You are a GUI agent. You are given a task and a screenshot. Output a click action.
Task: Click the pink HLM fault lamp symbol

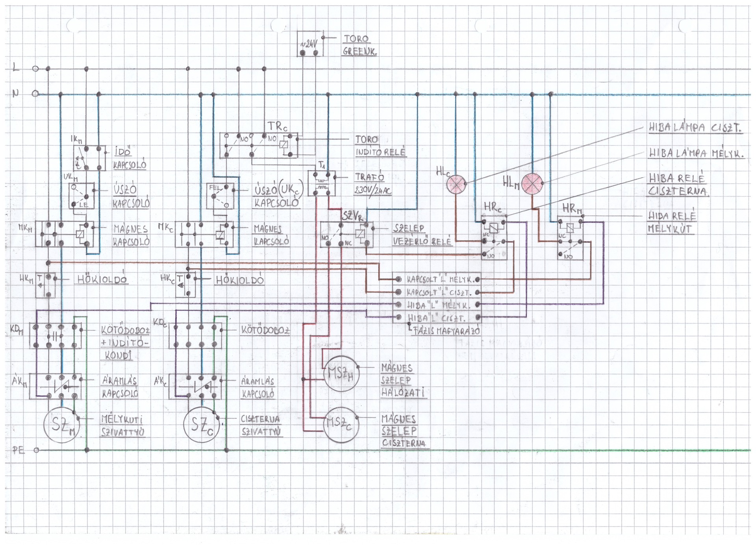click(532, 184)
